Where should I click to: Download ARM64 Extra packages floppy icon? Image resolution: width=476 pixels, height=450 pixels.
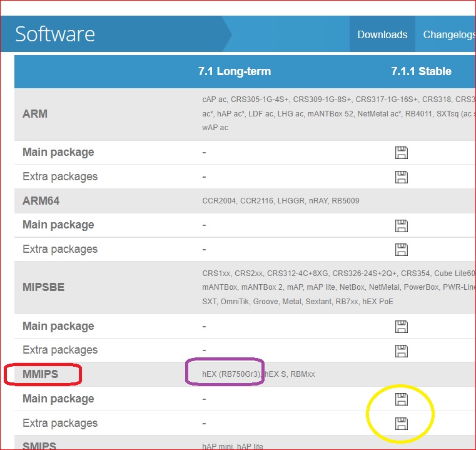pos(402,250)
